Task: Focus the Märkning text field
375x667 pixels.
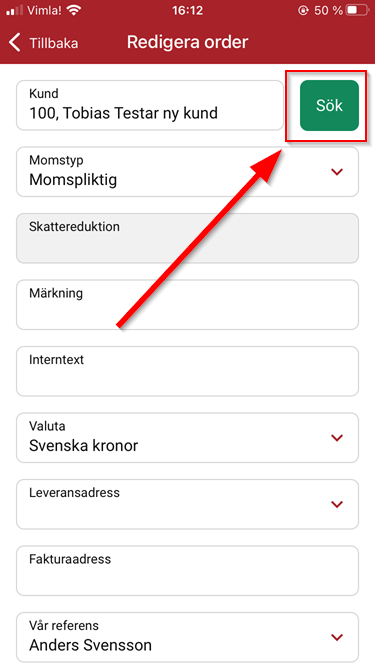Action: click(188, 305)
